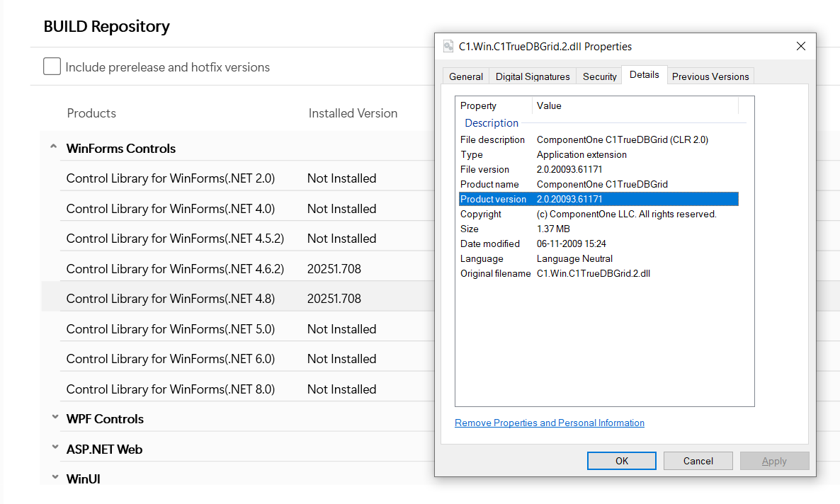840x504 pixels.
Task: Select the Original filename property row
Action: (599, 274)
